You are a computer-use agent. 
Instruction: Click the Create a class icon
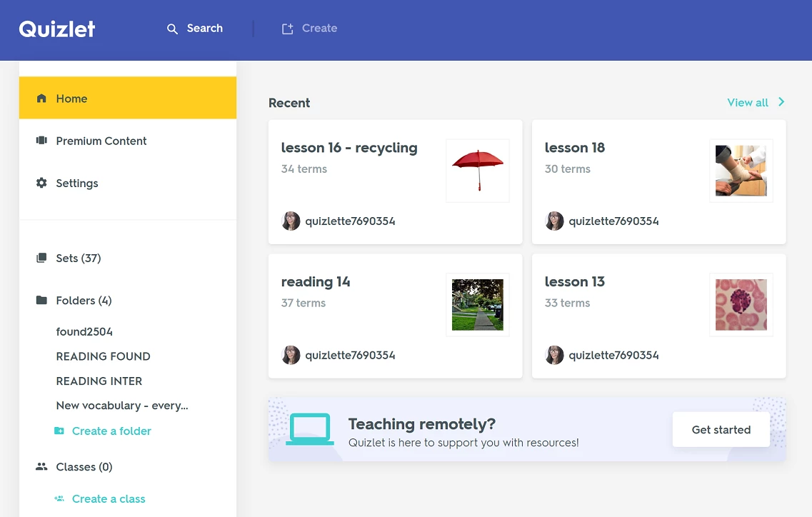[60, 498]
